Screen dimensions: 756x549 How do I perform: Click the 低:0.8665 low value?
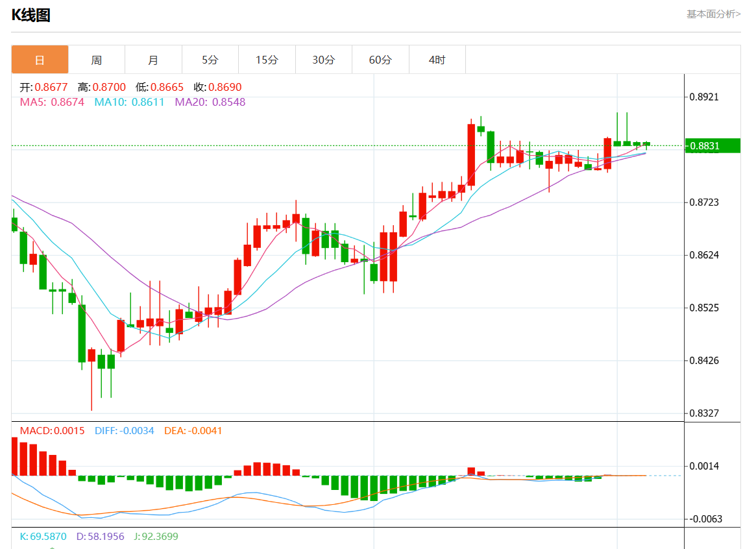point(160,87)
